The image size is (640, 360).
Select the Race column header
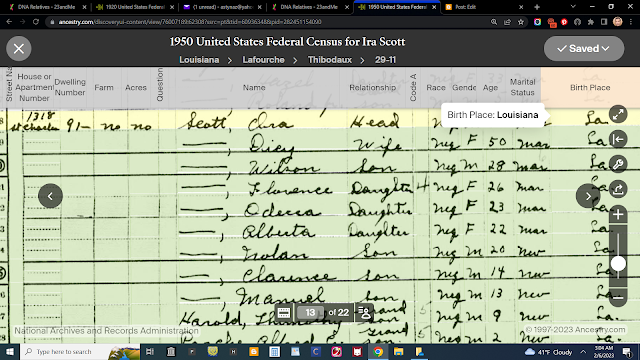tap(436, 87)
